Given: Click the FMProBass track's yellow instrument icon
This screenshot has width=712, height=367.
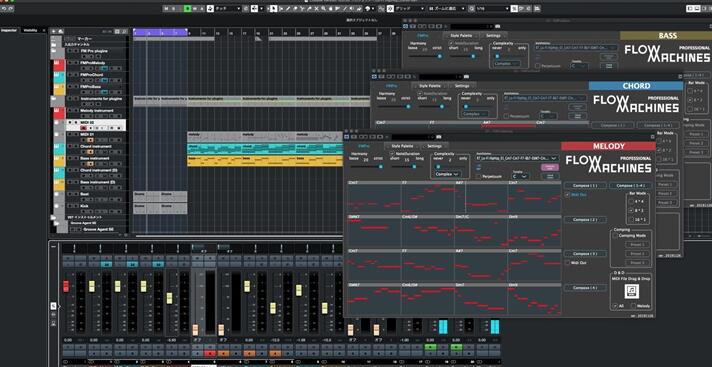Looking at the screenshot, I should tap(59, 89).
